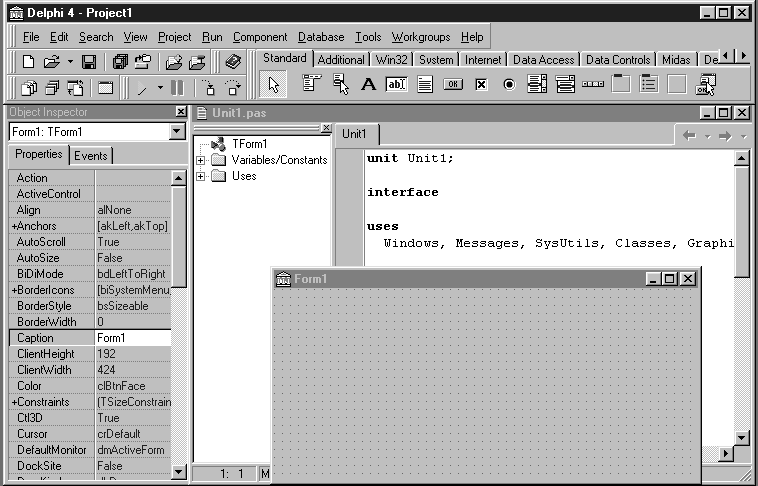Viewport: 758px width, 486px height.
Task: Click the View Form icon
Action: [52, 88]
